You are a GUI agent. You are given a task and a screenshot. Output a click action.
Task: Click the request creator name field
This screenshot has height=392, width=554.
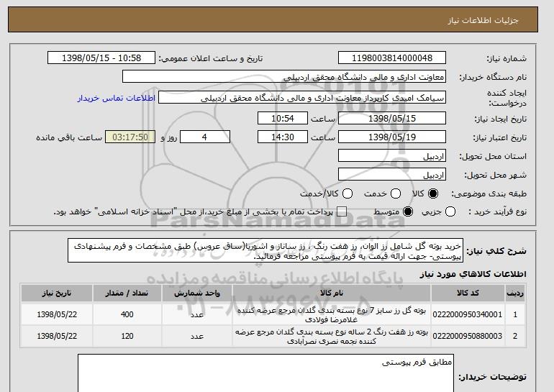302,98
